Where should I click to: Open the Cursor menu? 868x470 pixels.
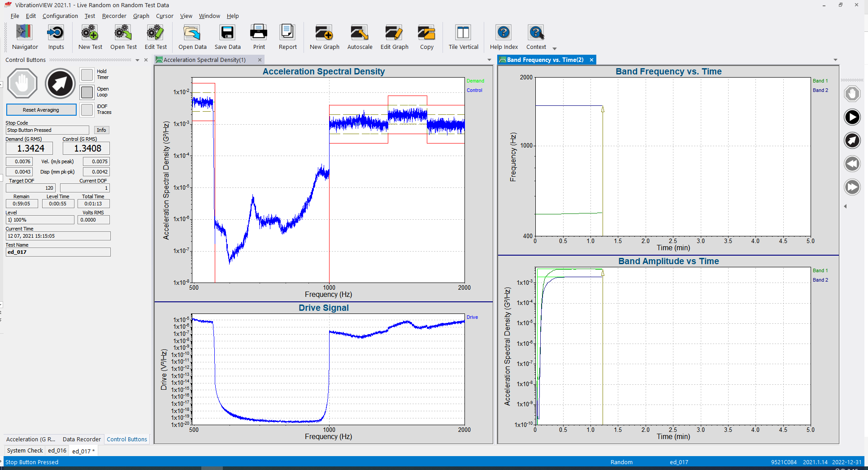(165, 16)
